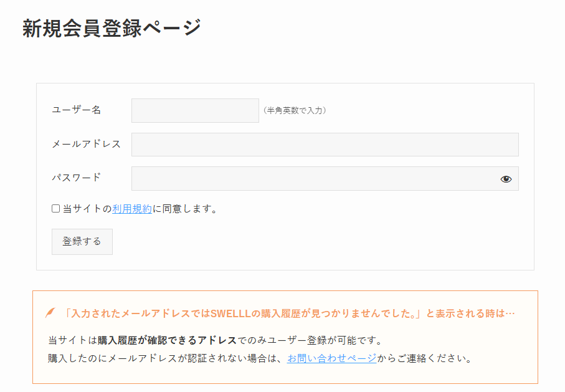Click into the メールアドレス text field
This screenshot has height=392, width=565.
point(325,145)
